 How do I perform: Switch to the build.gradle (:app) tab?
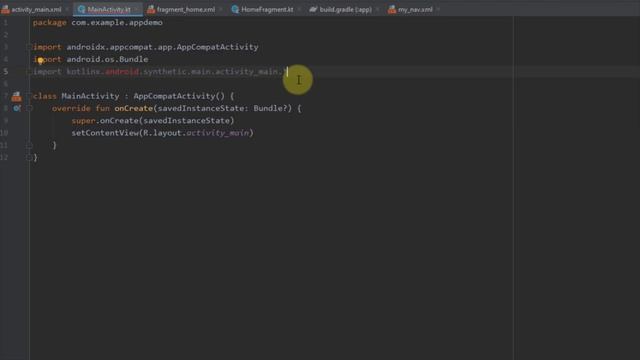345,9
